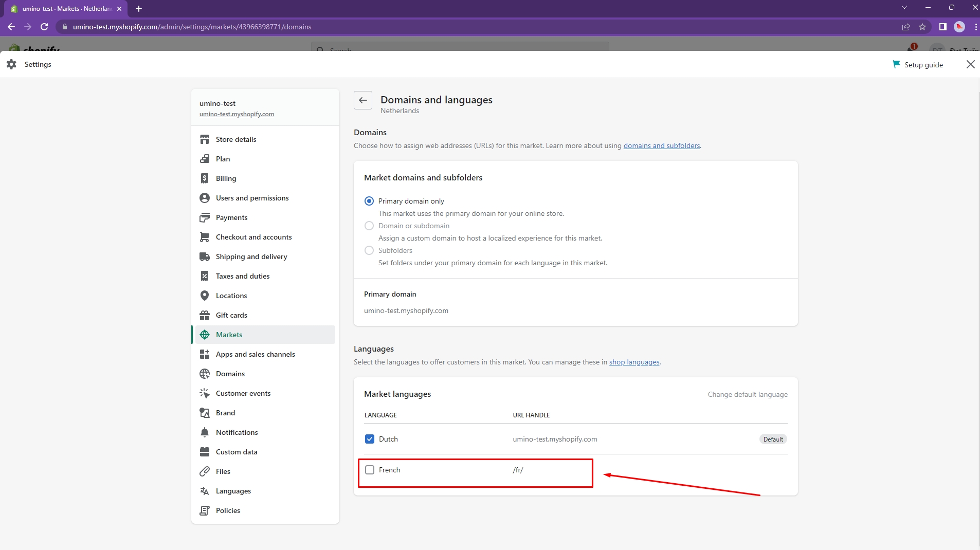Open Store details settings
980x550 pixels.
point(235,139)
